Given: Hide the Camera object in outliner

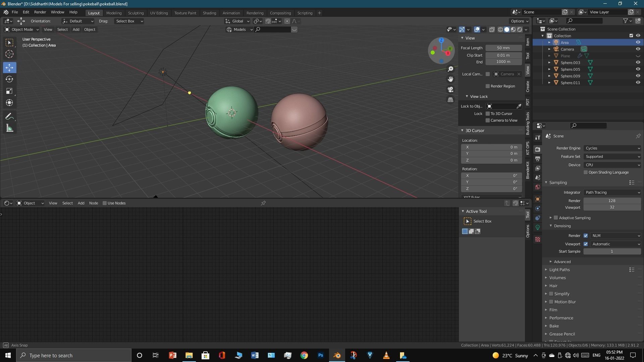Looking at the screenshot, I should tap(638, 49).
